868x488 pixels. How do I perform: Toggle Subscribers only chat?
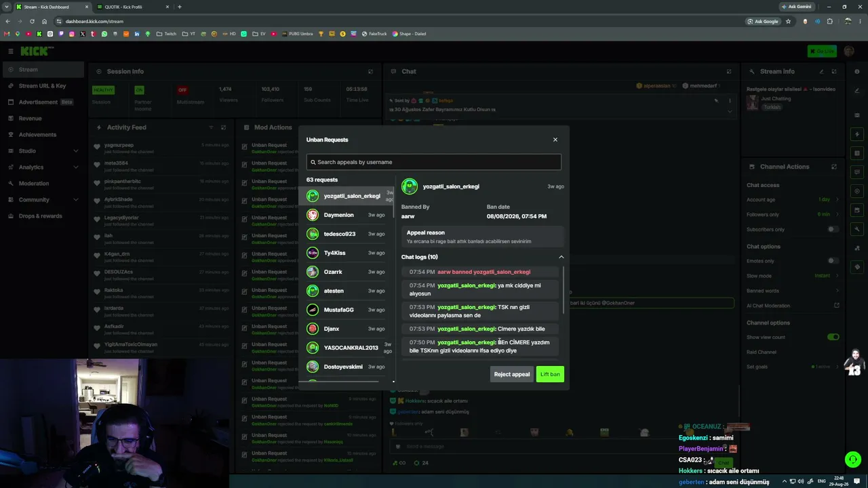coord(833,229)
